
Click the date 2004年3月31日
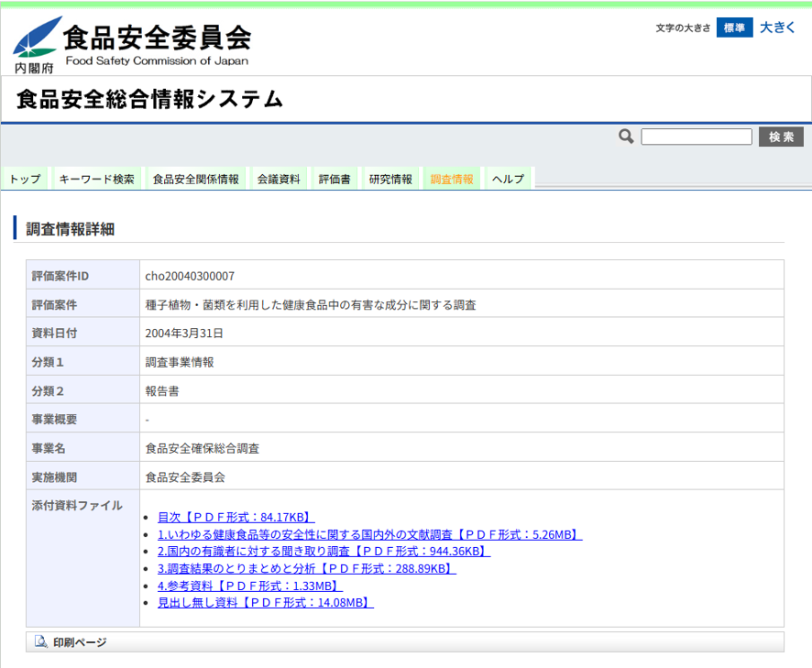(x=184, y=333)
